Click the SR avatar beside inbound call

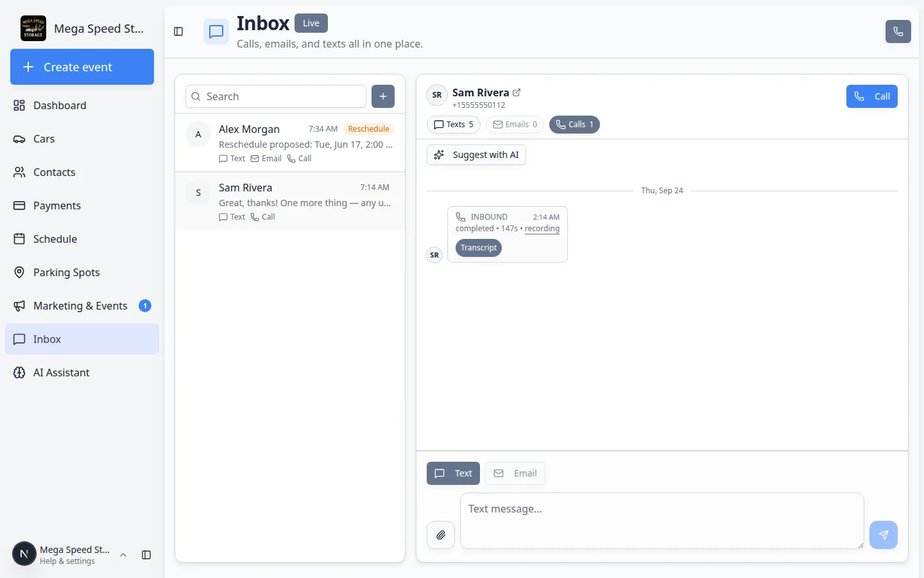point(434,255)
